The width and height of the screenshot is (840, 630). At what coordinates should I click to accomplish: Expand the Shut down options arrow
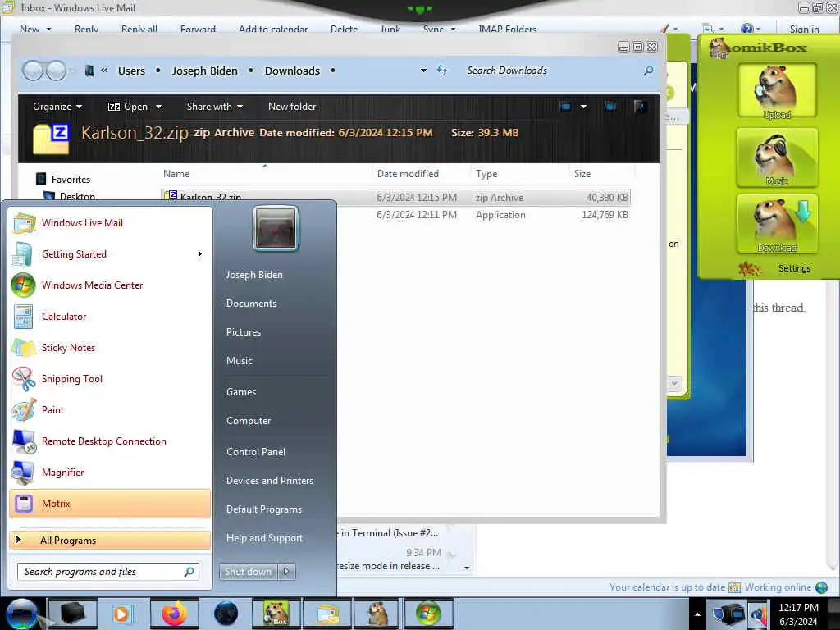point(286,572)
